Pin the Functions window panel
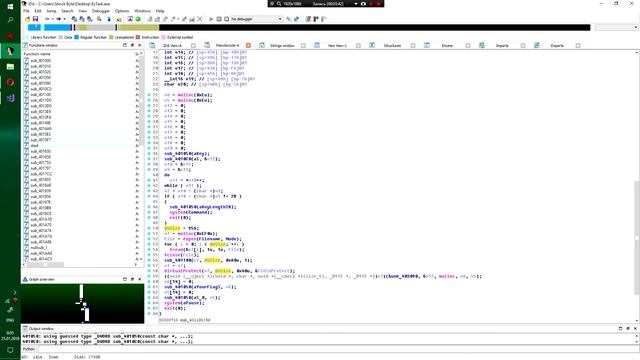The image size is (640, 360). (132, 45)
